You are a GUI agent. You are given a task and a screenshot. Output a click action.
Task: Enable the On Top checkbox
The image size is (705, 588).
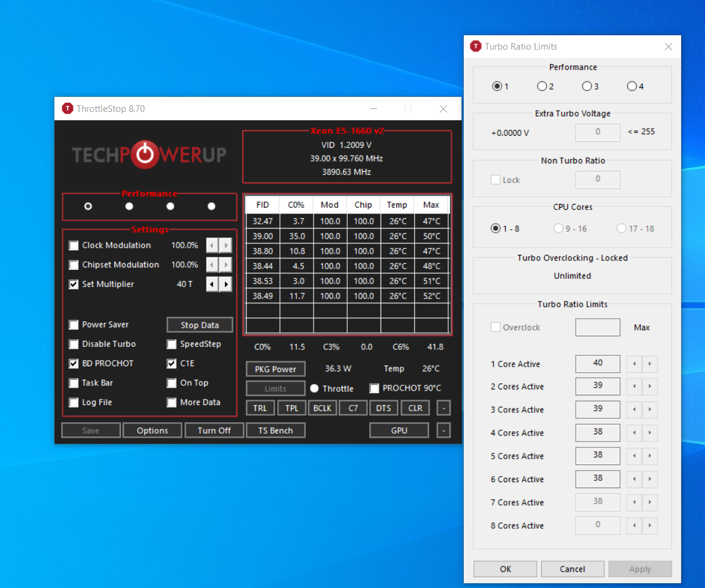(171, 383)
